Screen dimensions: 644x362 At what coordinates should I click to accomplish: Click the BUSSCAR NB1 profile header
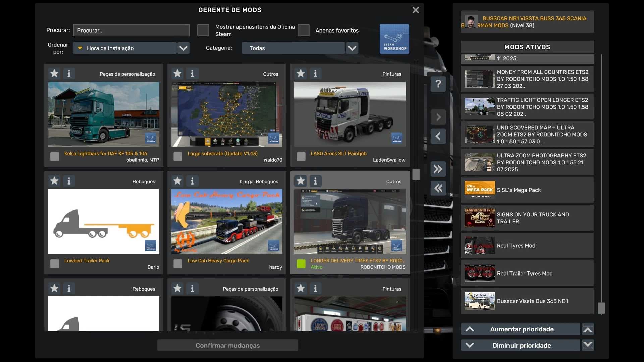tap(527, 22)
